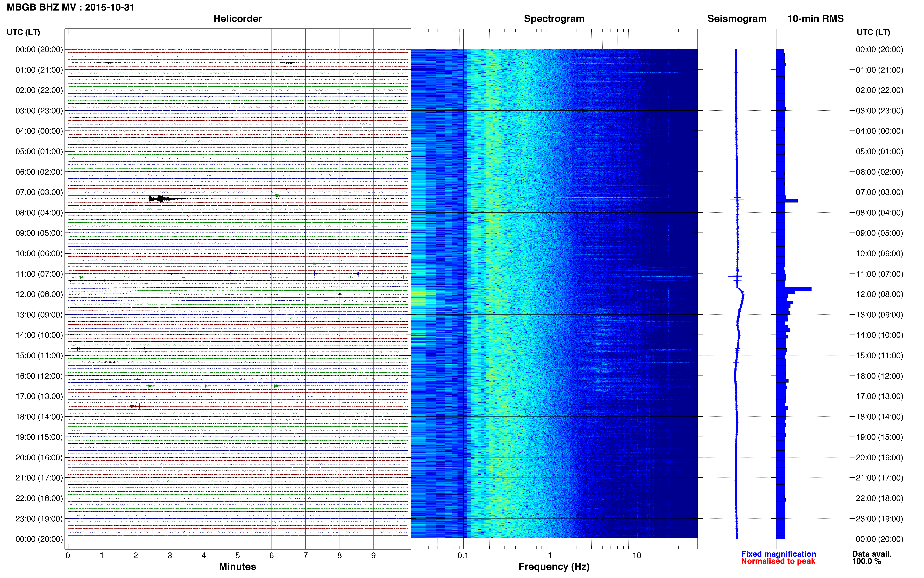The image size is (924, 578).
Task: Click the left-axis "10:00 (06:00)" time label
Action: click(39, 253)
